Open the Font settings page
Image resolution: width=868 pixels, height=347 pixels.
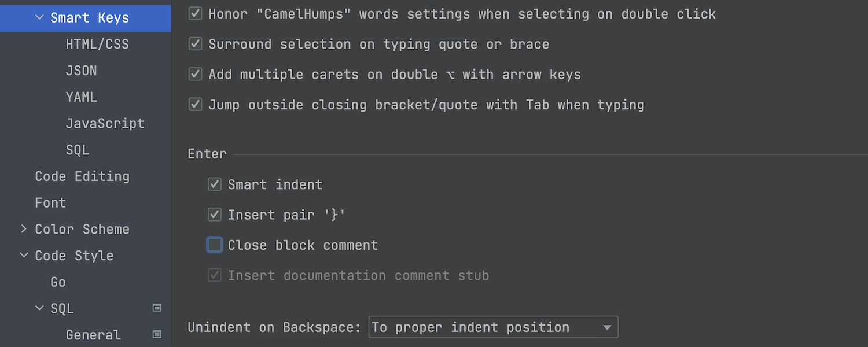pos(50,202)
